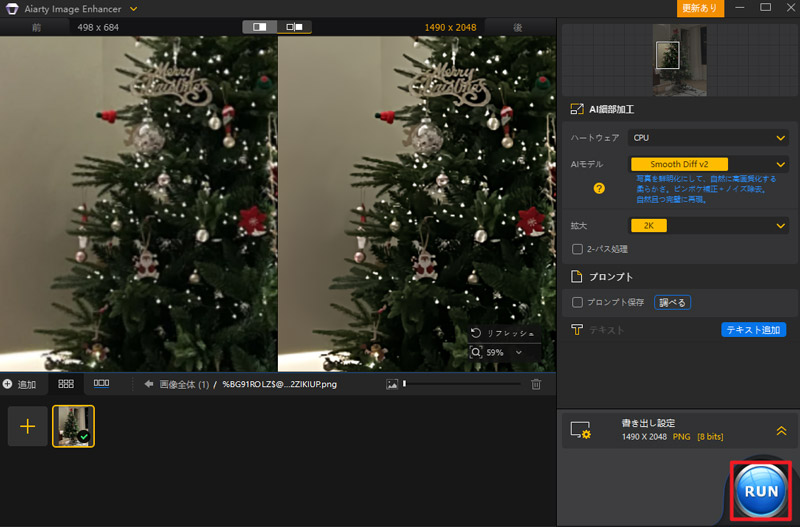Click the trash delete icon

point(536,384)
